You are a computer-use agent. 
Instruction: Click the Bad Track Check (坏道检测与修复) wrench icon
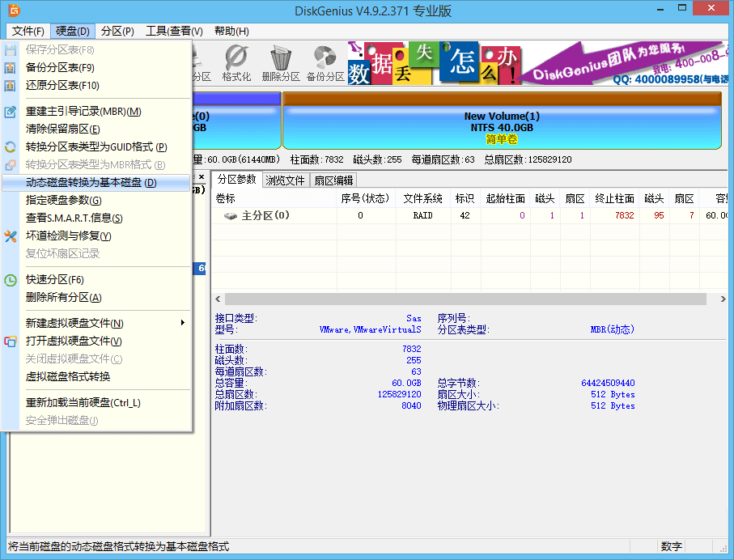[x=11, y=236]
